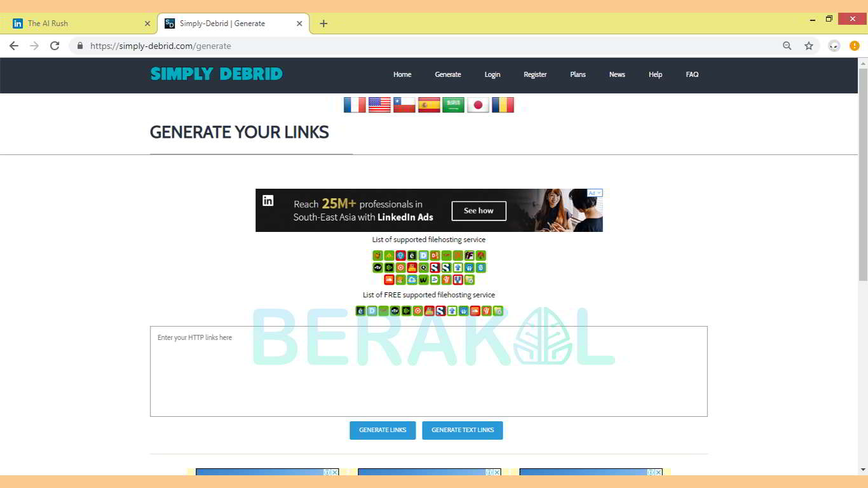Select the Romania flag language
This screenshot has width=868, height=488.
(503, 105)
